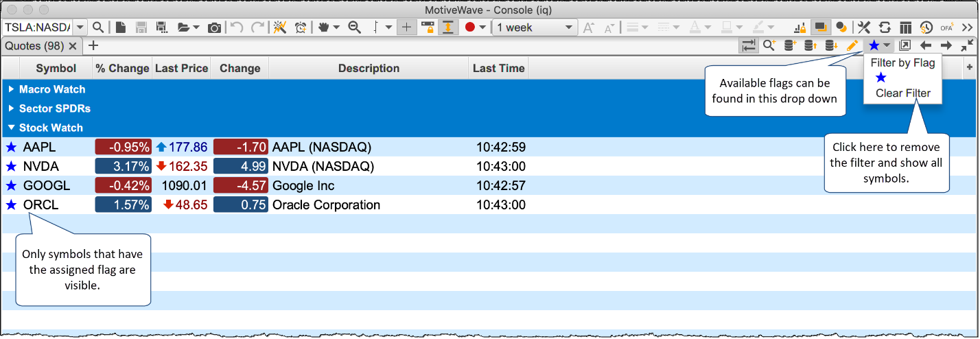Click the magic wand study icon
This screenshot has height=339, width=980.
pos(279,27)
